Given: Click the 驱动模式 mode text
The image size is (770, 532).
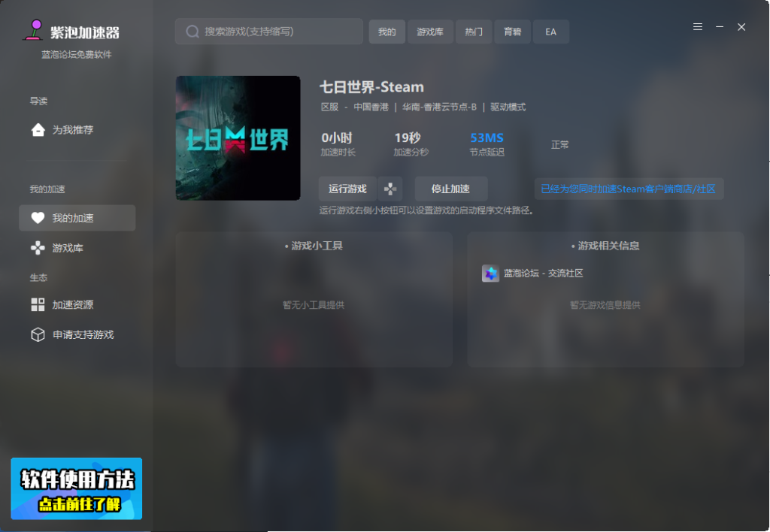Looking at the screenshot, I should point(508,107).
